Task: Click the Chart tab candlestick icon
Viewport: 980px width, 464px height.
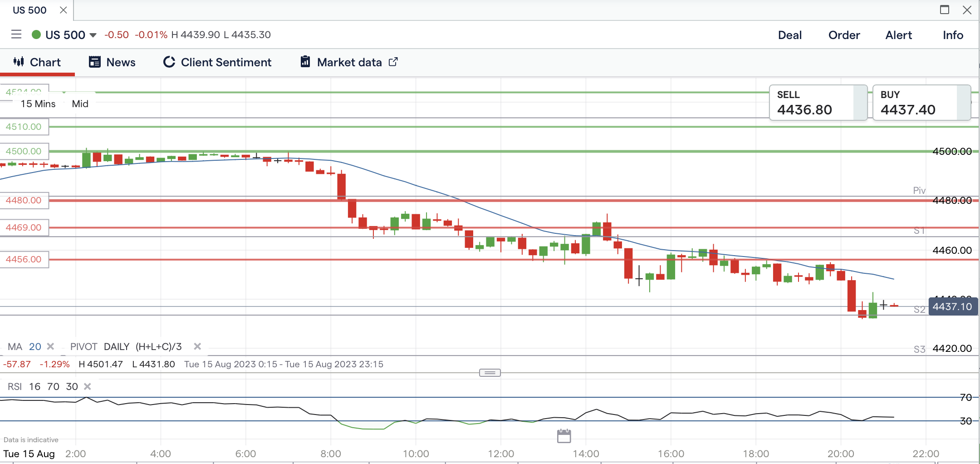Action: (x=19, y=62)
